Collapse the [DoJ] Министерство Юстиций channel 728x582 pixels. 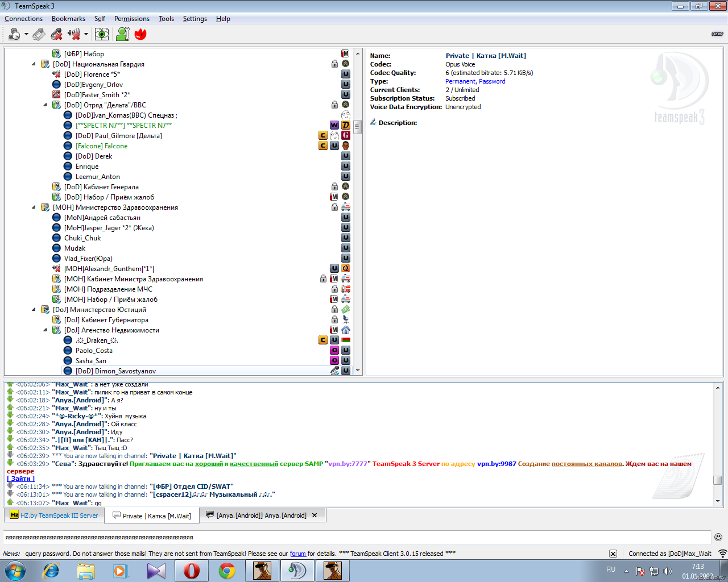pos(34,310)
